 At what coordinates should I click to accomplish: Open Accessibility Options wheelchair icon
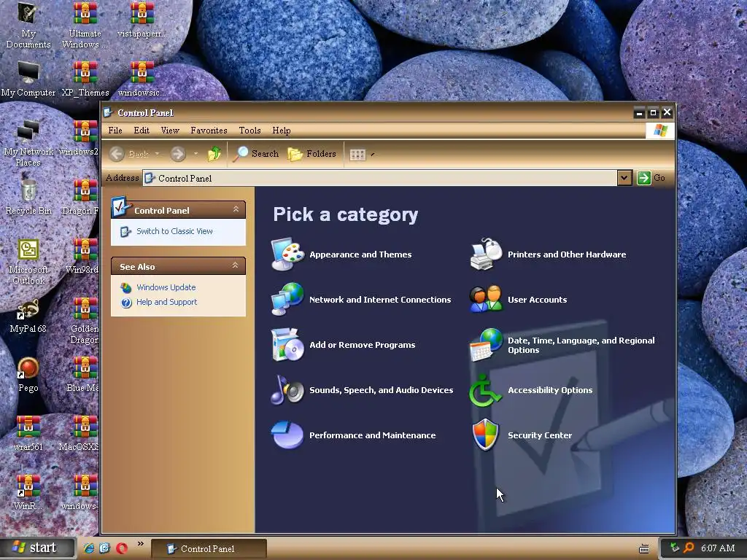pyautogui.click(x=485, y=389)
